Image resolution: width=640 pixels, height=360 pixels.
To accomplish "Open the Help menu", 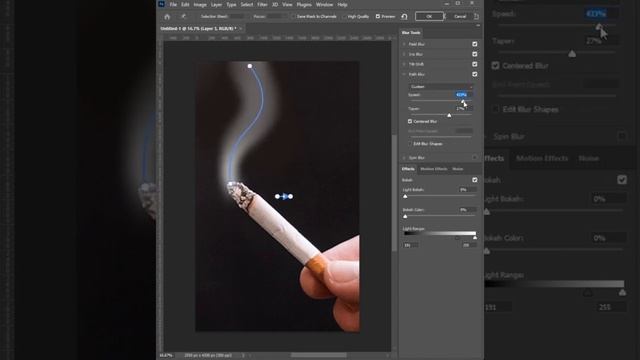I will click(x=342, y=4).
